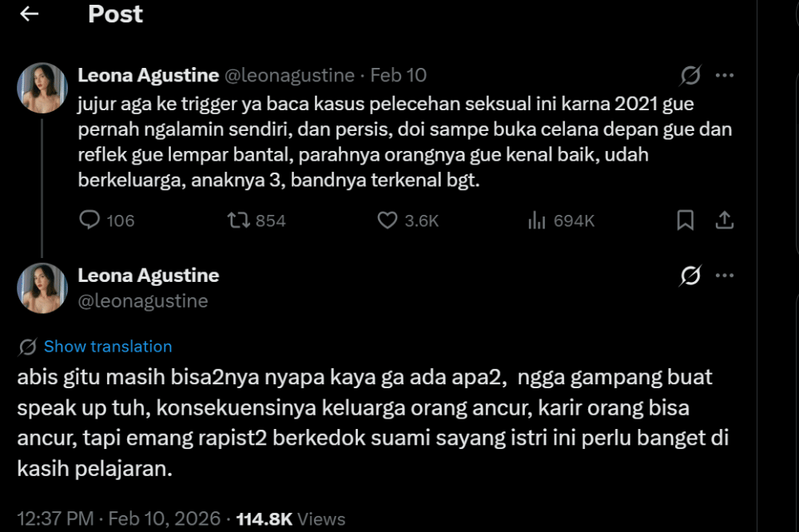Open the more options menu on the first post
This screenshot has width=799, height=532.
726,74
